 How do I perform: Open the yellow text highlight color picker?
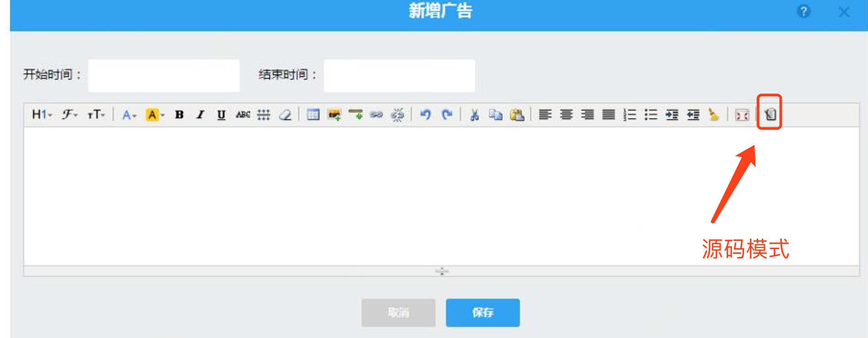tap(154, 114)
